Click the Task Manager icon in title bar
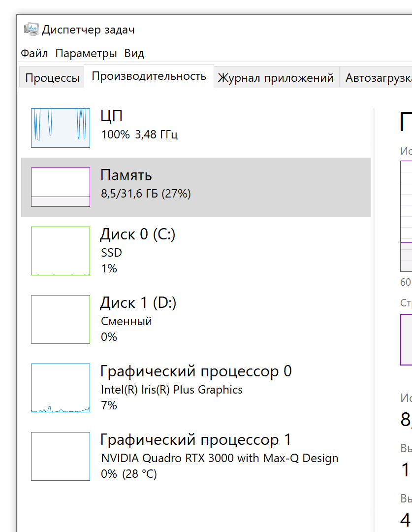412x532 pixels. pos(32,29)
